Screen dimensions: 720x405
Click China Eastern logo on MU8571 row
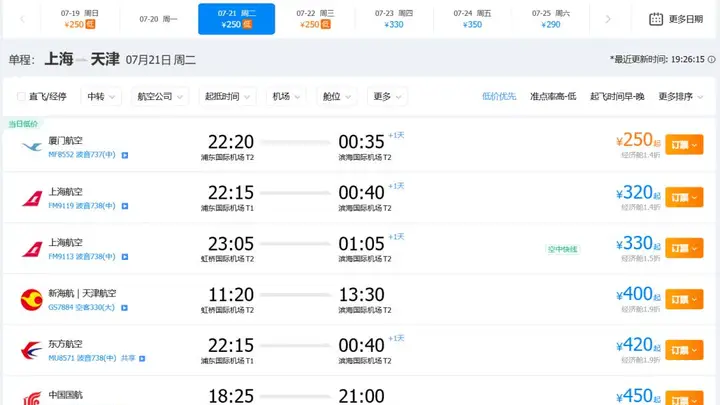(32, 350)
